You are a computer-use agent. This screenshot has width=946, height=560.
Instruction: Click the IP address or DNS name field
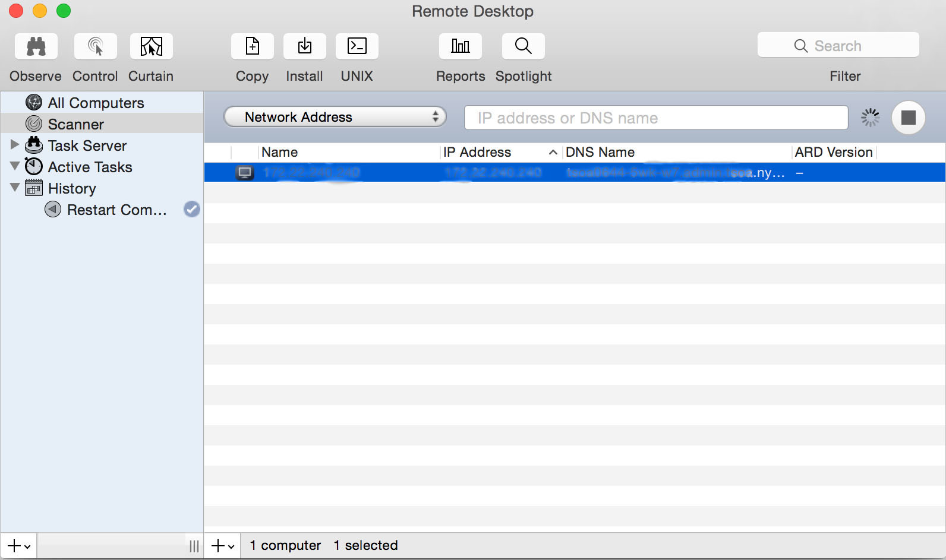(x=655, y=118)
